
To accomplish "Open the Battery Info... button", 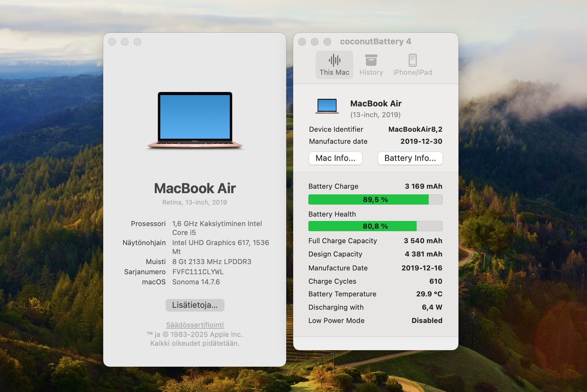I will pyautogui.click(x=410, y=158).
